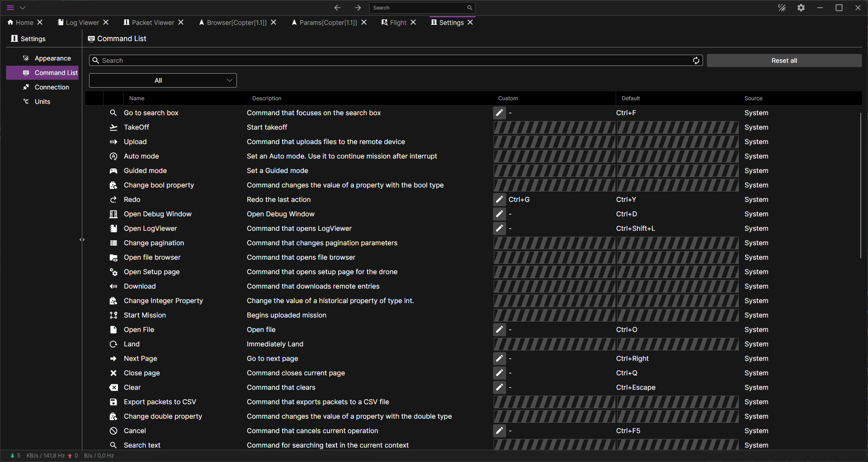Screen dimensions: 868x462
Task: Open the theme toggle icon in title bar
Action: [782, 8]
